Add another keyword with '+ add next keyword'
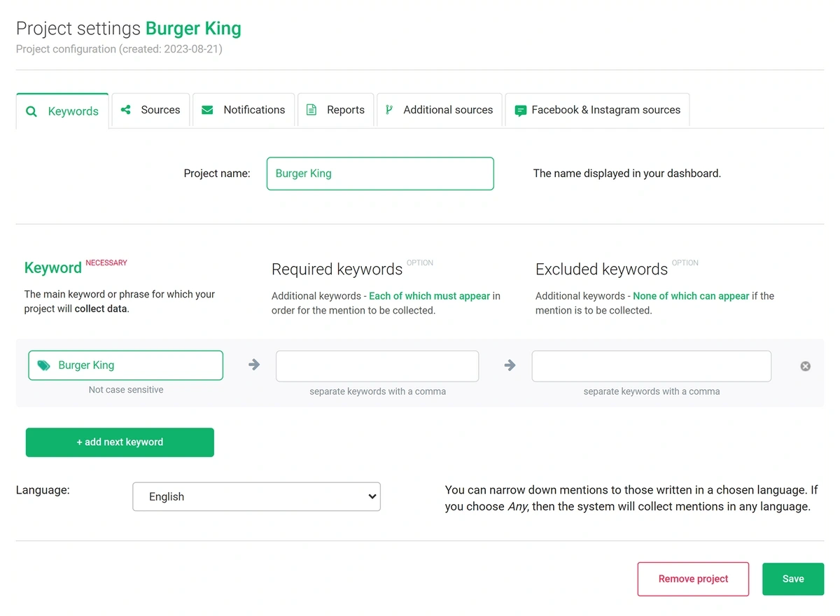The image size is (840, 616). 120,442
